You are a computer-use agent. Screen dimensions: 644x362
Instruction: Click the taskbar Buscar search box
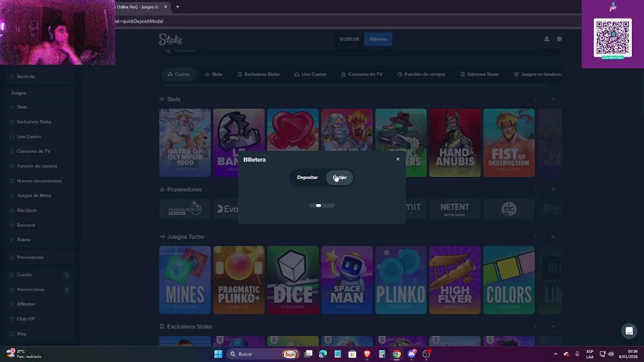point(263,354)
